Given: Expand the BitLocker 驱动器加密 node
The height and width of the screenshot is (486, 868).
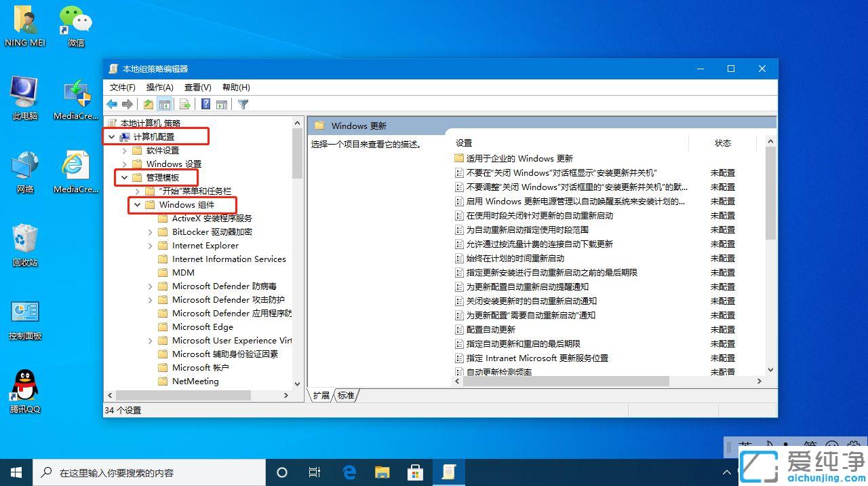Looking at the screenshot, I should [x=151, y=231].
